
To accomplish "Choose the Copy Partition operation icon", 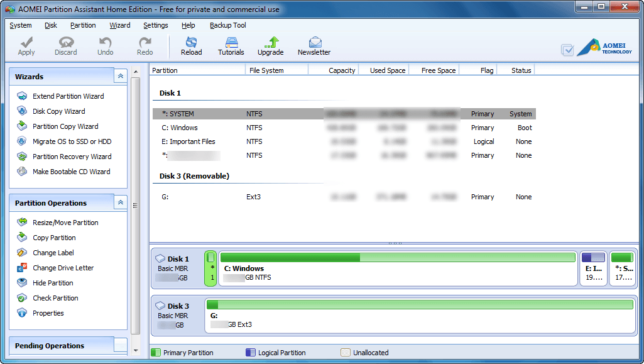I will click(22, 238).
